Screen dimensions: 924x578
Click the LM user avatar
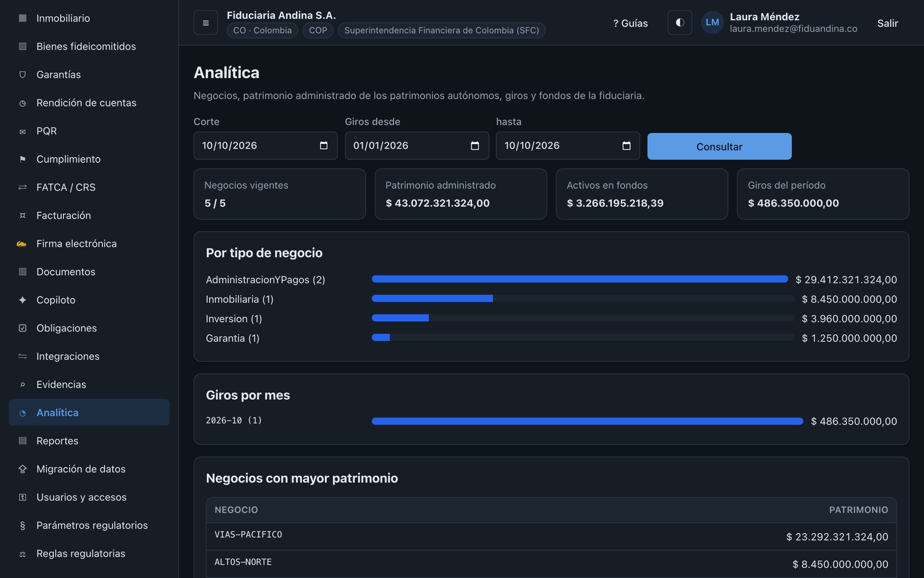[712, 23]
